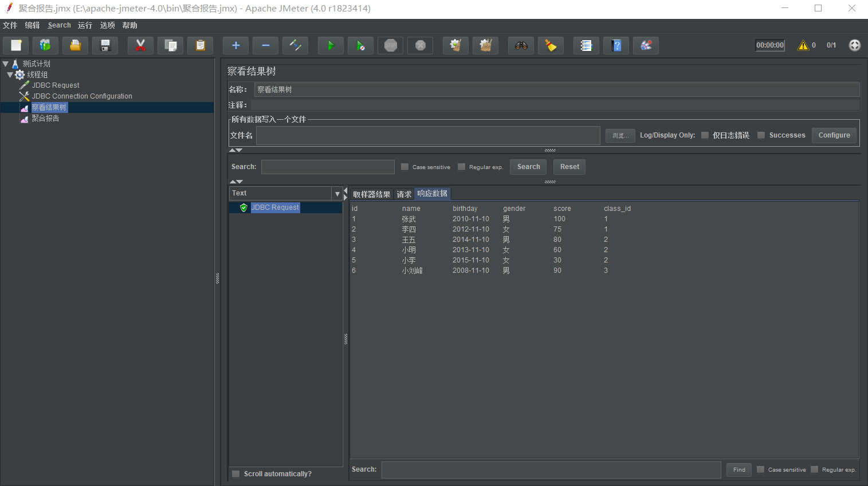
Task: Tick the Successes checkbox
Action: [761, 135]
